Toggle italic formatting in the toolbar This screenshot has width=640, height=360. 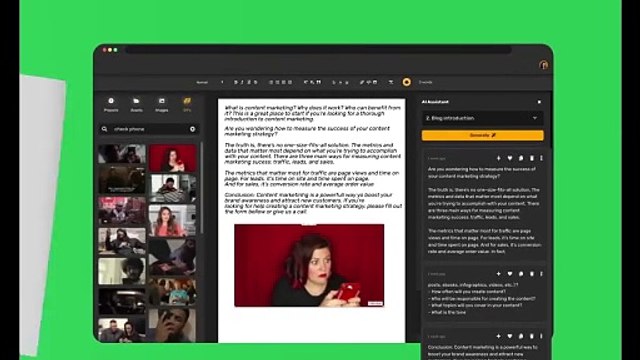point(242,82)
